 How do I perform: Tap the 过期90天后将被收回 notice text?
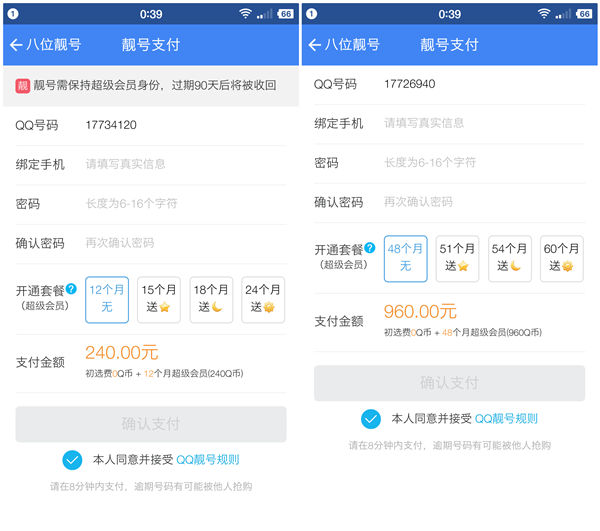[x=224, y=86]
